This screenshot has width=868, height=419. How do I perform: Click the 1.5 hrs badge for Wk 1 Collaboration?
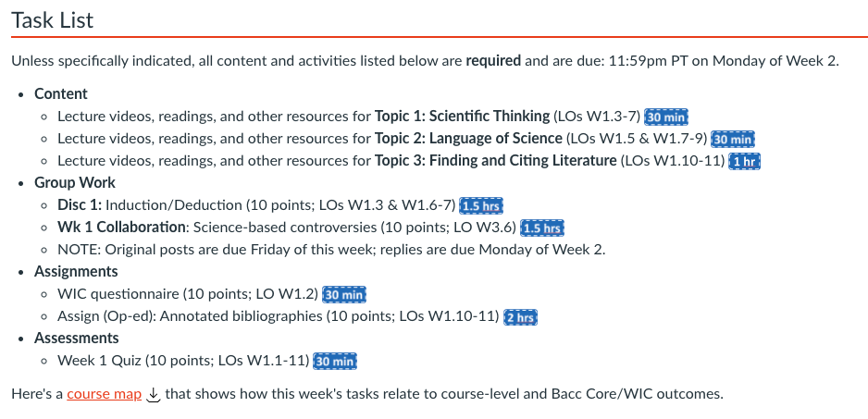pos(541,228)
